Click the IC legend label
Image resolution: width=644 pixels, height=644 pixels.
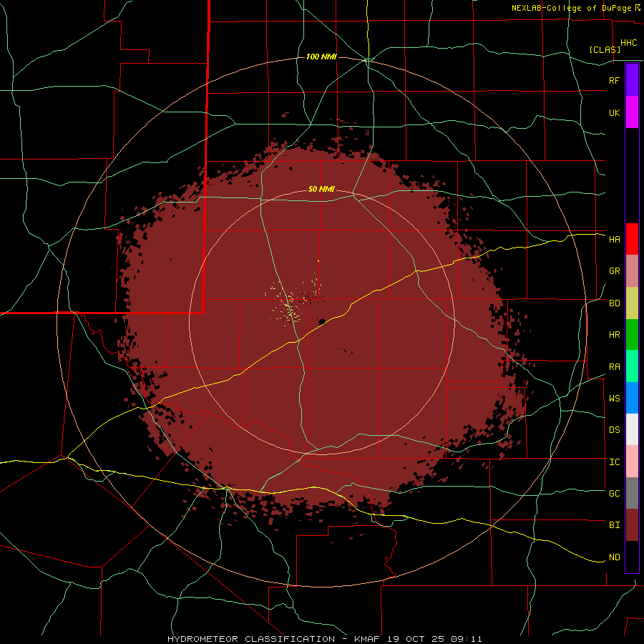[614, 462]
